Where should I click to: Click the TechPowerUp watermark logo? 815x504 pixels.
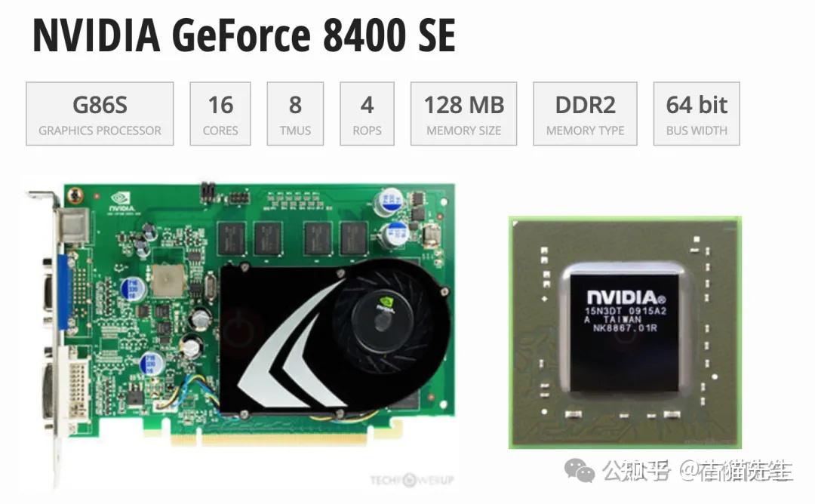click(412, 480)
